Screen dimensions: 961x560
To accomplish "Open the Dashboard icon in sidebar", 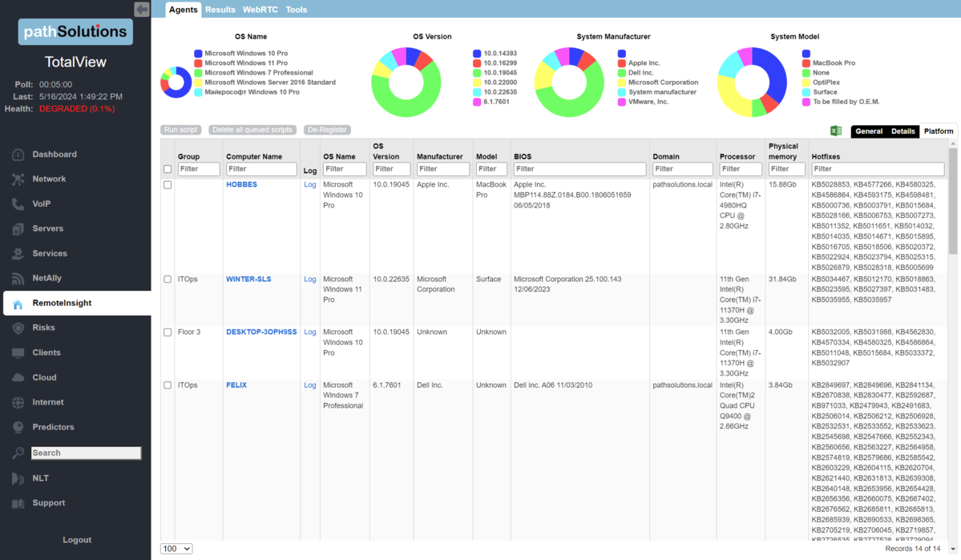I will click(18, 155).
